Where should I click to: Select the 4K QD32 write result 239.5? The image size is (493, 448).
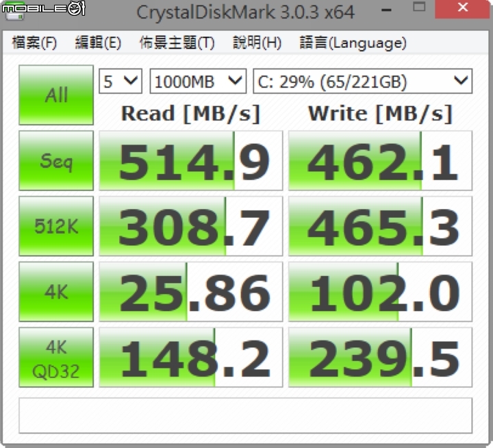[x=380, y=357]
